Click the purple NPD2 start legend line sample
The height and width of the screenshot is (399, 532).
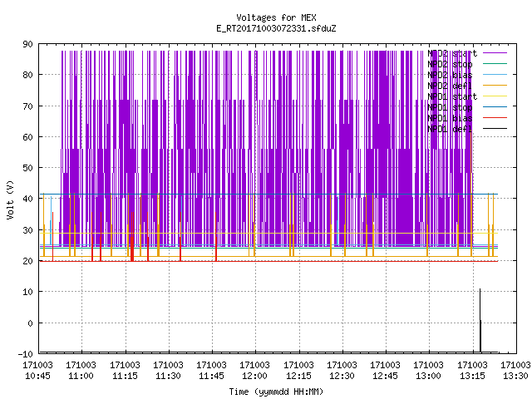click(x=495, y=53)
